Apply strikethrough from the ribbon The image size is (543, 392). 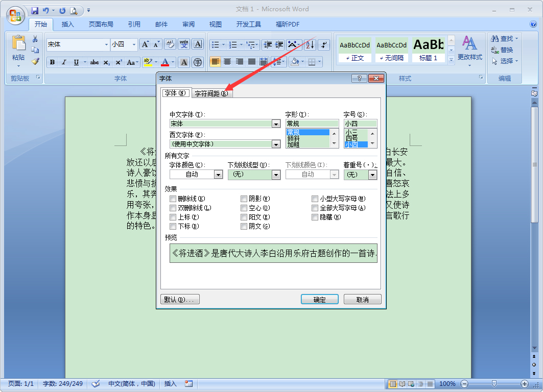coord(94,62)
